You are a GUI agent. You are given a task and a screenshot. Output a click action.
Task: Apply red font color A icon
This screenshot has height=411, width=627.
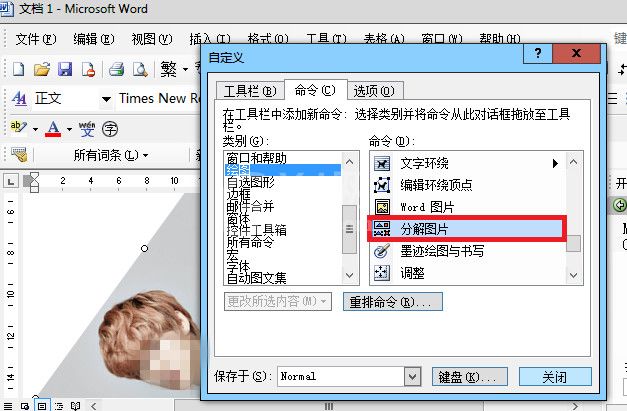coord(53,128)
